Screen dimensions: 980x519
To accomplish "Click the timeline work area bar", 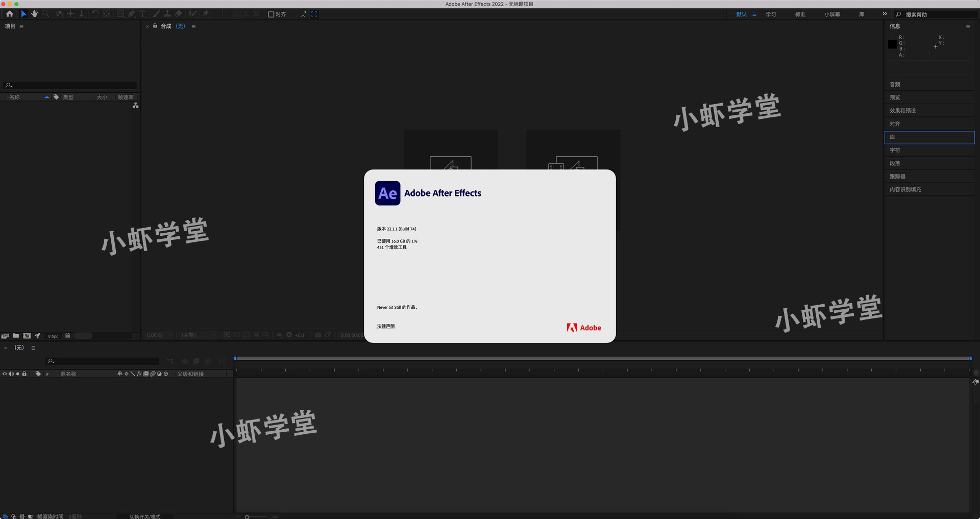I will (602, 358).
